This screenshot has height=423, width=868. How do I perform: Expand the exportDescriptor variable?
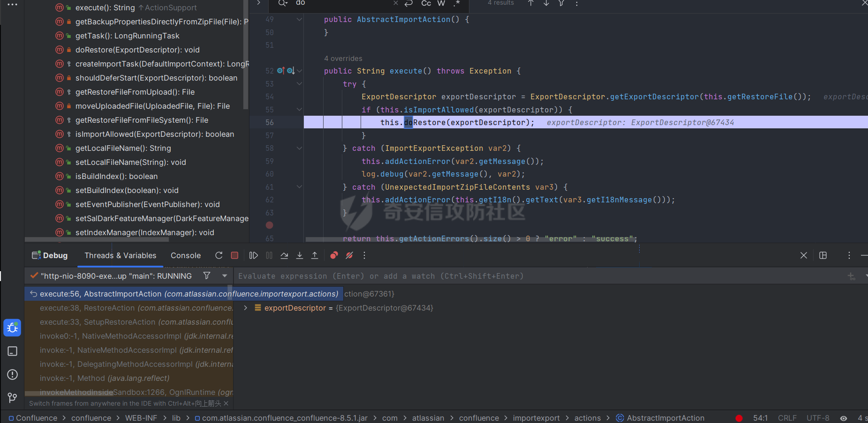point(245,308)
